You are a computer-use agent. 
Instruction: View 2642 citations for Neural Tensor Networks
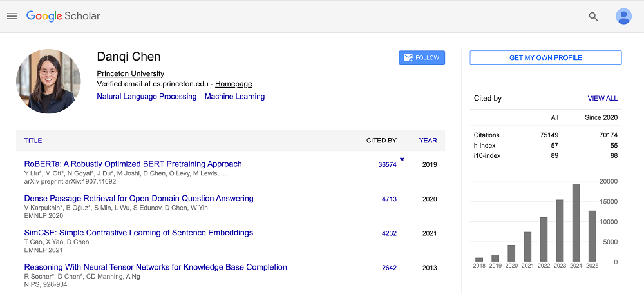pos(389,268)
